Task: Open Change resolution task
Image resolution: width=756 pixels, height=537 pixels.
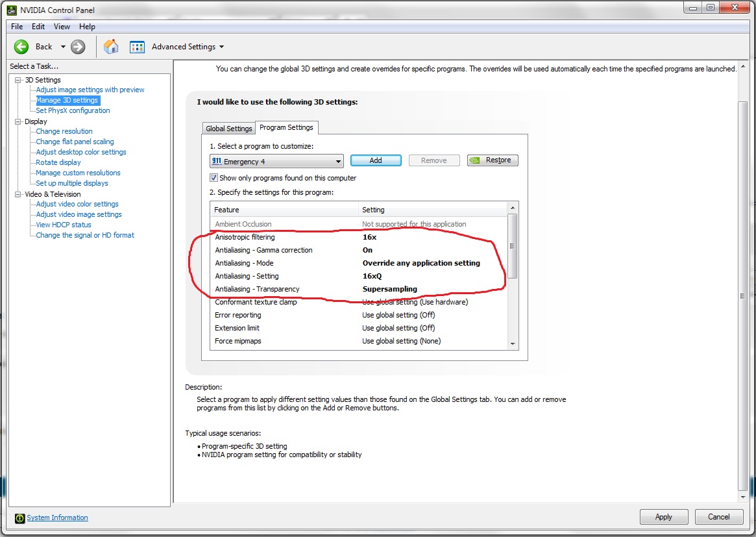Action: tap(64, 131)
